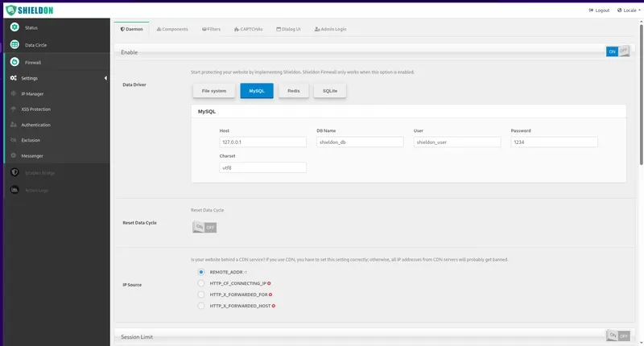Viewport: 644px width, 346px height.
Task: Click the info icon next to REMOTE_ADDR
Action: [x=246, y=272]
